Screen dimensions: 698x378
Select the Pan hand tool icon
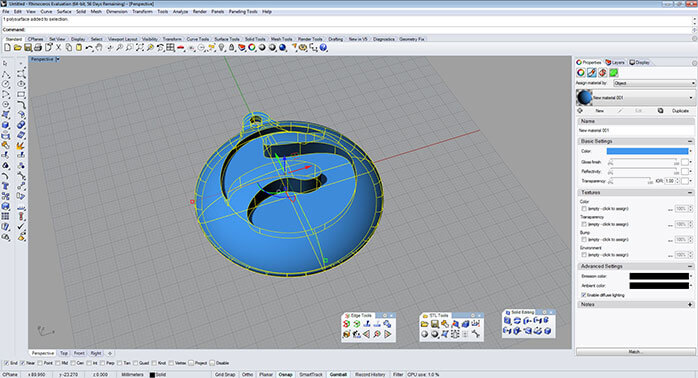pyautogui.click(x=99, y=48)
